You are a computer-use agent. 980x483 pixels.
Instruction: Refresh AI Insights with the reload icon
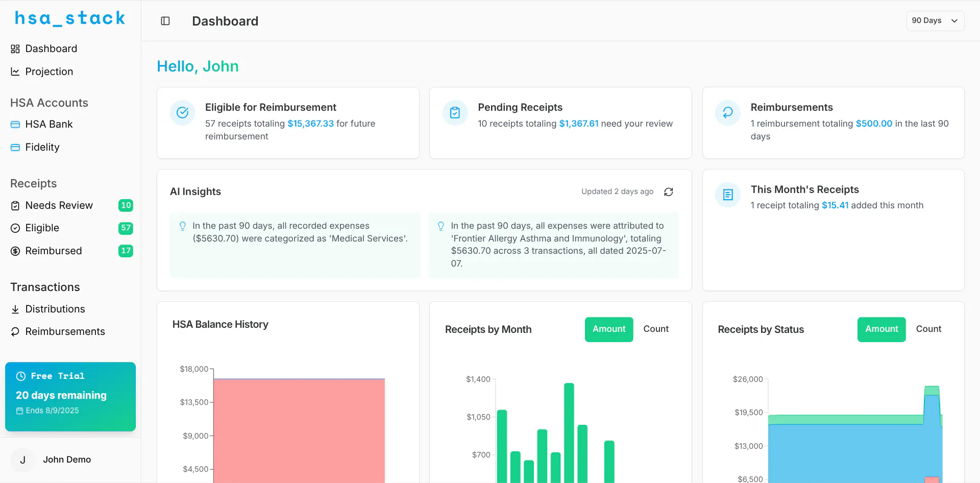[669, 192]
